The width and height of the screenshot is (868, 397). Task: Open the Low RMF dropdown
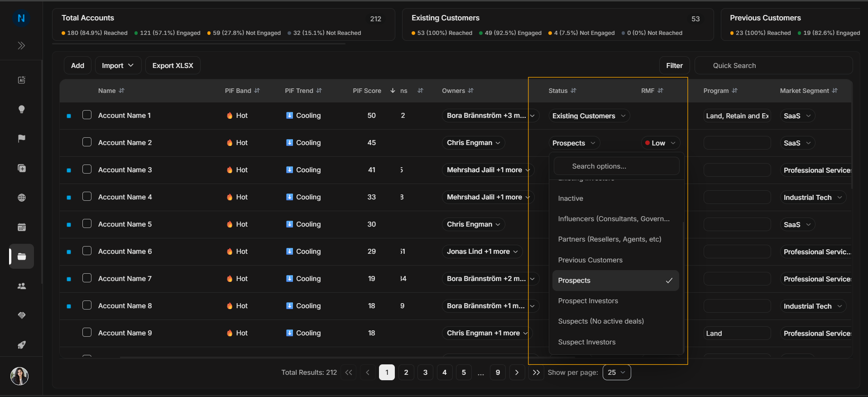(661, 143)
